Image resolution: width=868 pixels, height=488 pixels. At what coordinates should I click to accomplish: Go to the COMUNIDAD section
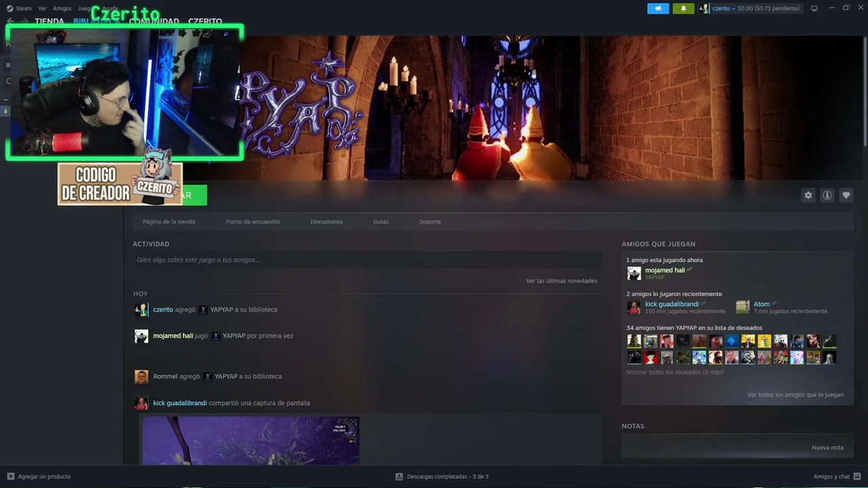click(154, 22)
